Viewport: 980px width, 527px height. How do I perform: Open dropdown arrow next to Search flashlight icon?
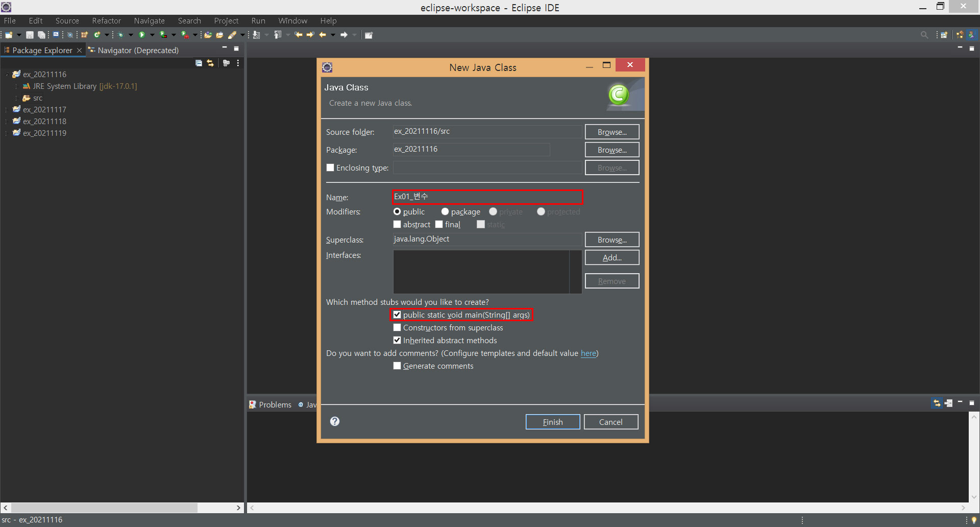(x=242, y=35)
